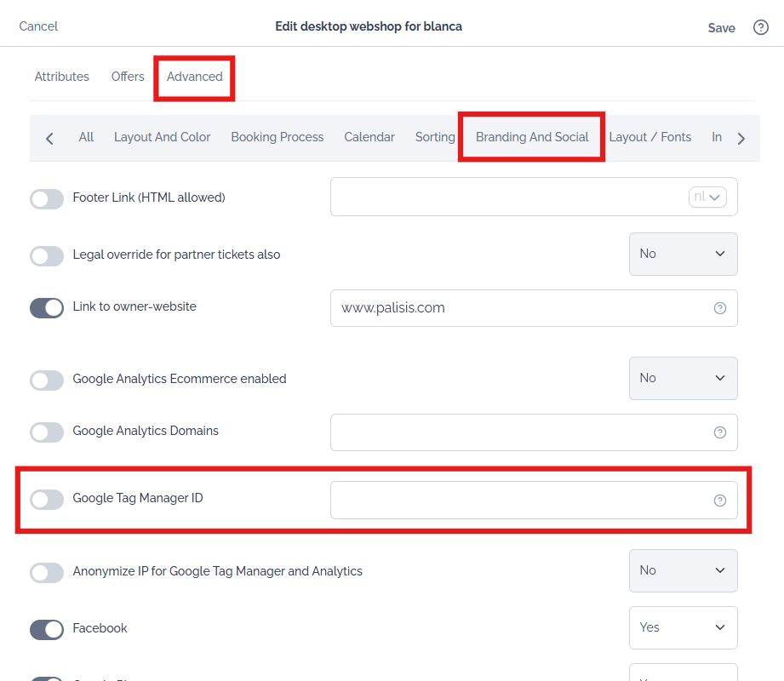Click the Cancel button
The image size is (784, 681).
[38, 26]
